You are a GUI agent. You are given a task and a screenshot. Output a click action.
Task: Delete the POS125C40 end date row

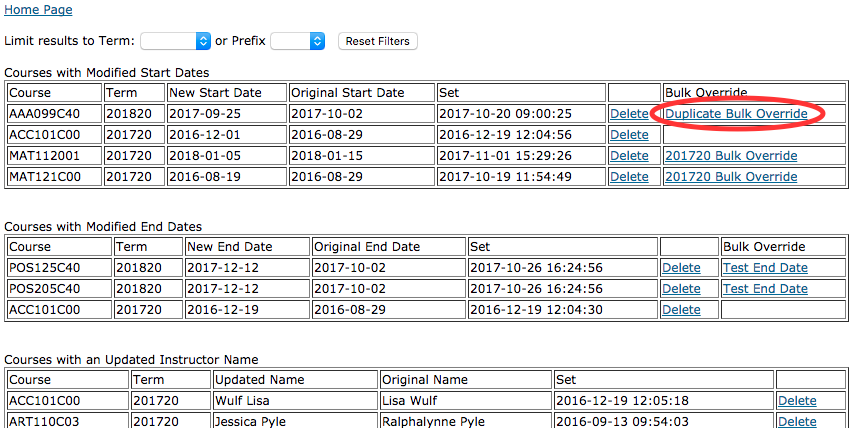tap(681, 268)
